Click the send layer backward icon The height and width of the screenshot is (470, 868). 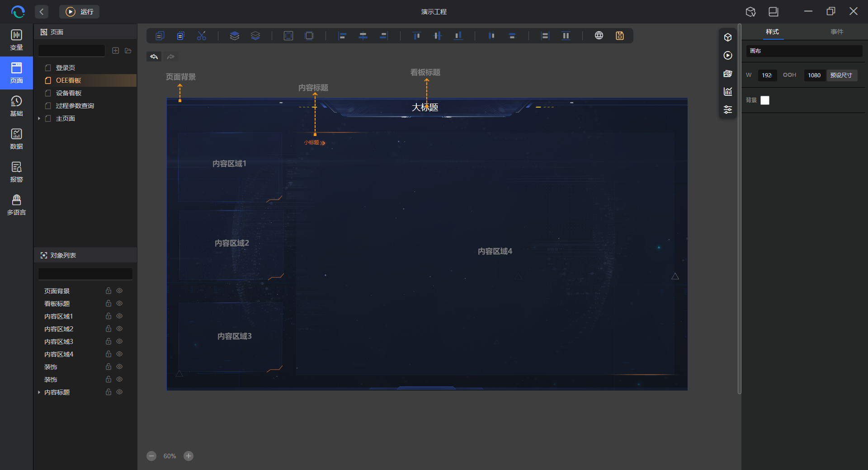click(x=255, y=36)
